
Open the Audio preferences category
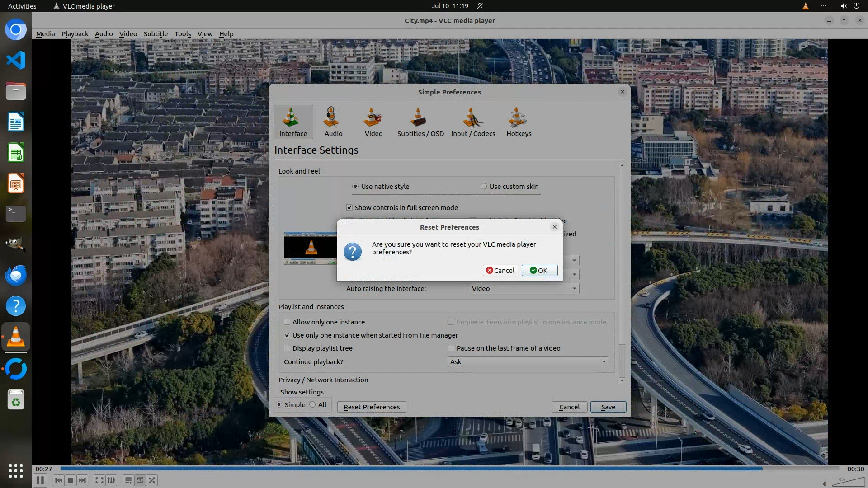click(x=333, y=122)
